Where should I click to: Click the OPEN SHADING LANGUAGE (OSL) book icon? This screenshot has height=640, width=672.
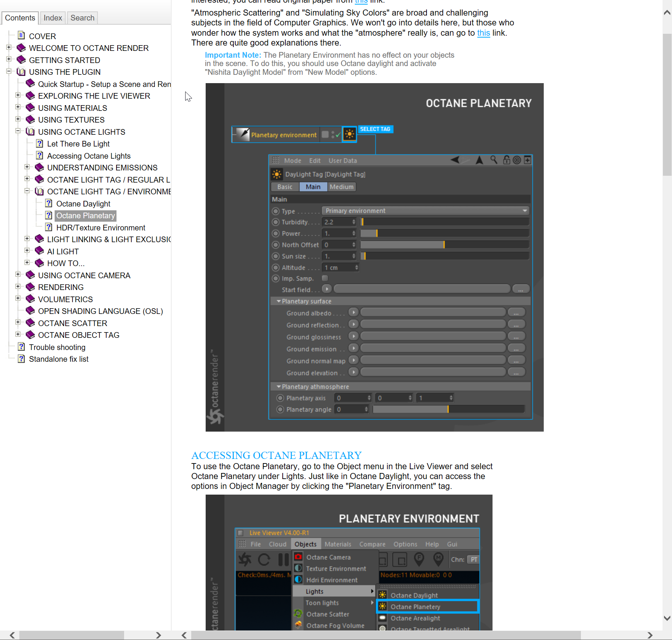coord(30,311)
